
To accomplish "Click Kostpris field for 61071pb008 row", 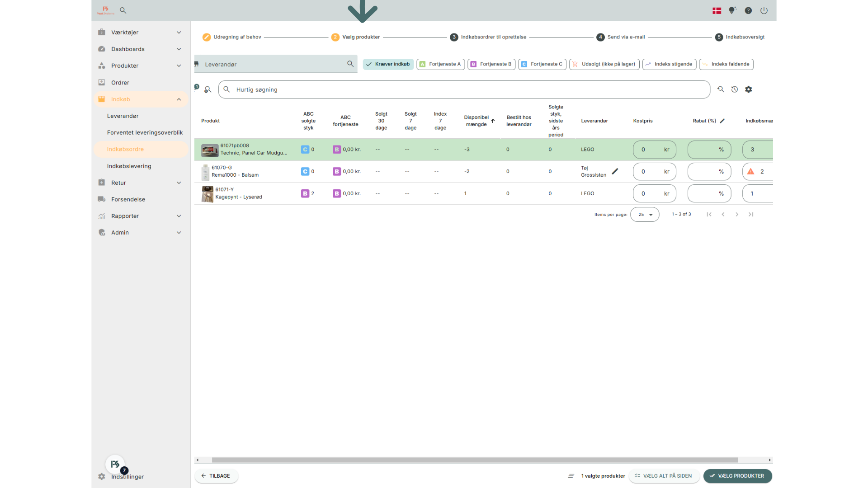I will [x=654, y=150].
